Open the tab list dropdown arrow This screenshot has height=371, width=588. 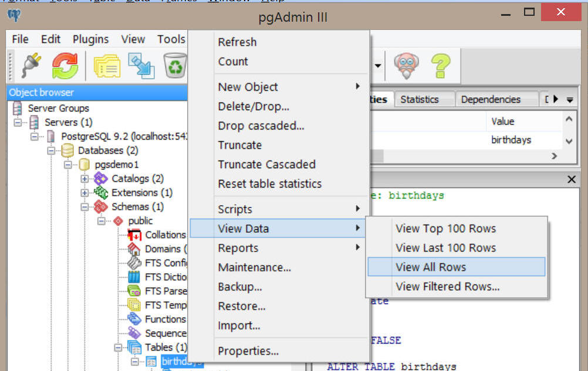(570, 100)
